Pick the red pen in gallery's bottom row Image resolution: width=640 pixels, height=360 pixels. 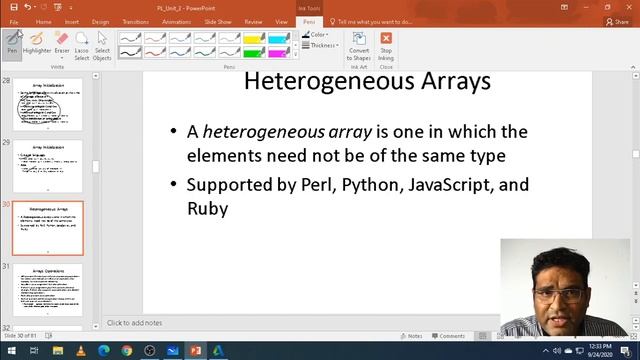pyautogui.click(x=155, y=52)
